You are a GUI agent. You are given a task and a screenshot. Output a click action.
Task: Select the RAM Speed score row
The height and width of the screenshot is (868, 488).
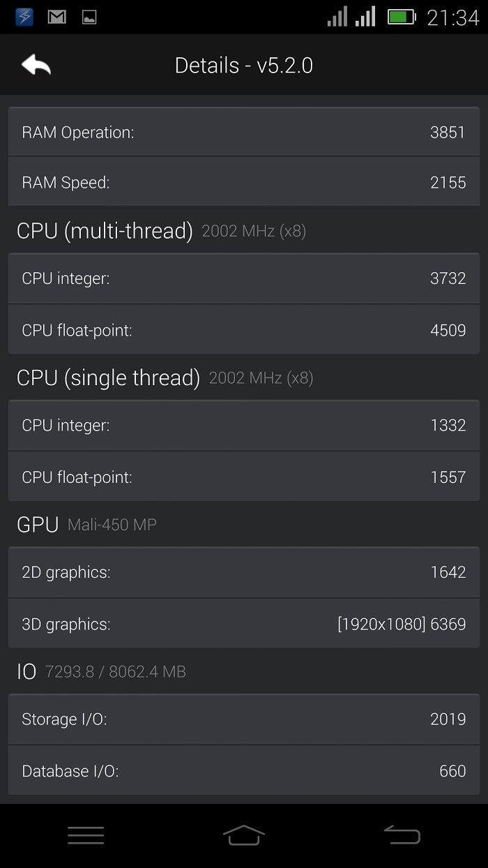pyautogui.click(x=244, y=182)
